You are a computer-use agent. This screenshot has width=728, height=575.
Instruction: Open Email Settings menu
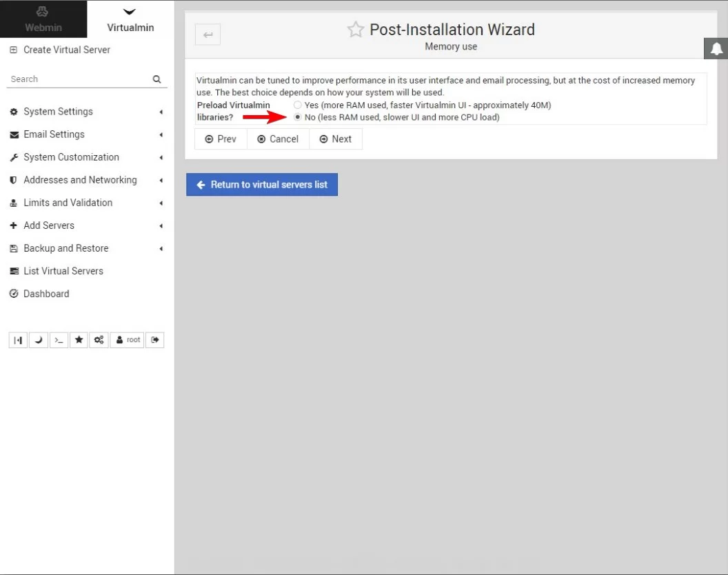[x=54, y=134]
